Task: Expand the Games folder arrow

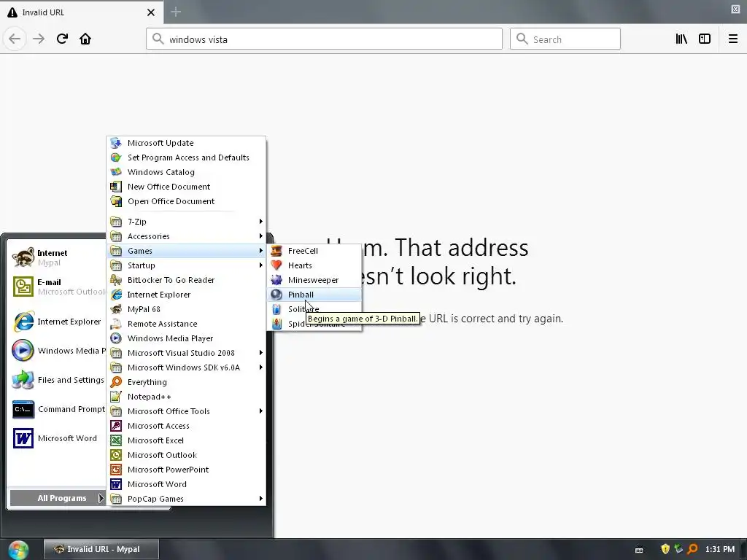Action: [x=260, y=251]
